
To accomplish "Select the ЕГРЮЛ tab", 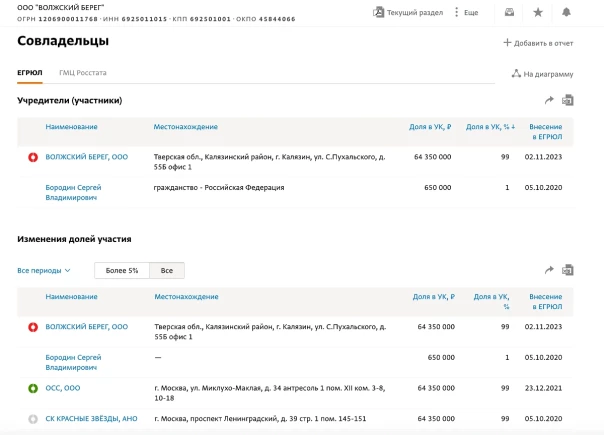I will [x=29, y=73].
